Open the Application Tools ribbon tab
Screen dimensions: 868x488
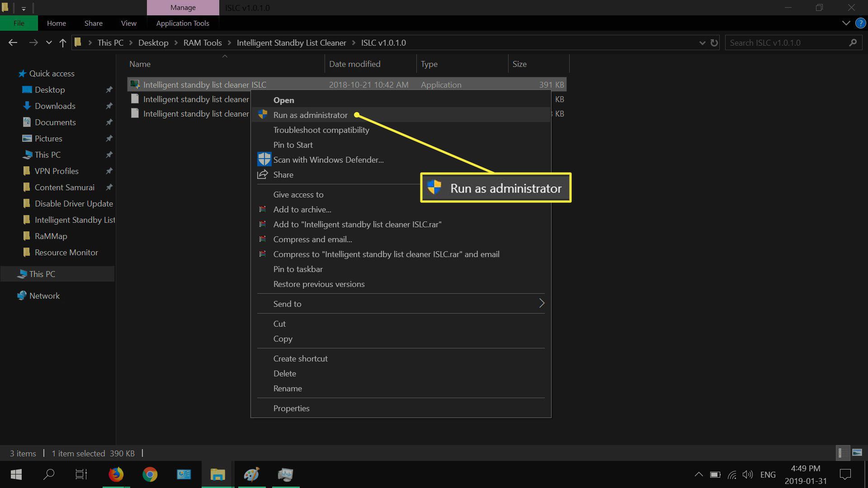(183, 23)
